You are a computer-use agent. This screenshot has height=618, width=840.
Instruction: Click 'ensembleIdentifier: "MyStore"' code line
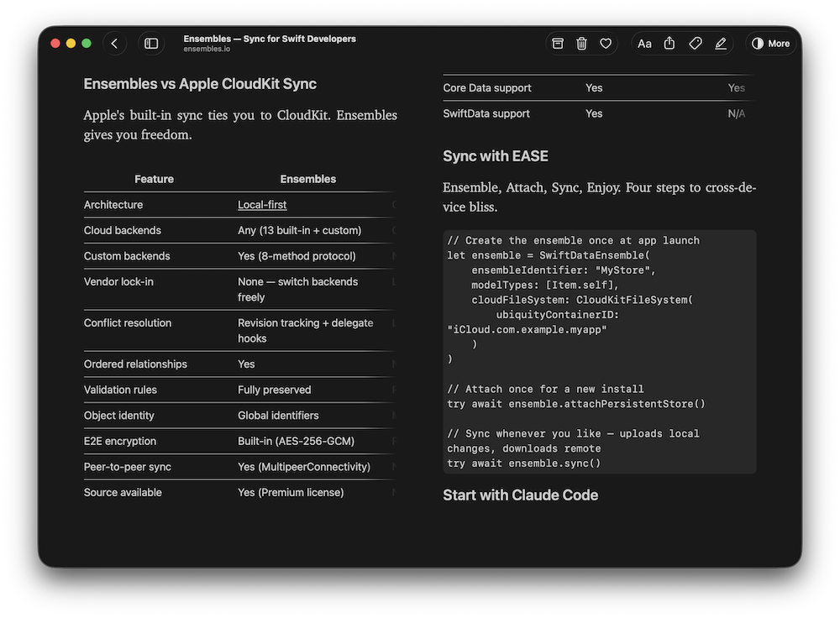[x=564, y=270]
